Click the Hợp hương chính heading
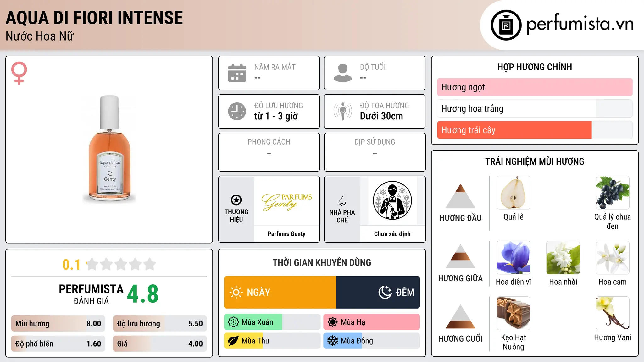Image resolution: width=644 pixels, height=362 pixels. [535, 67]
